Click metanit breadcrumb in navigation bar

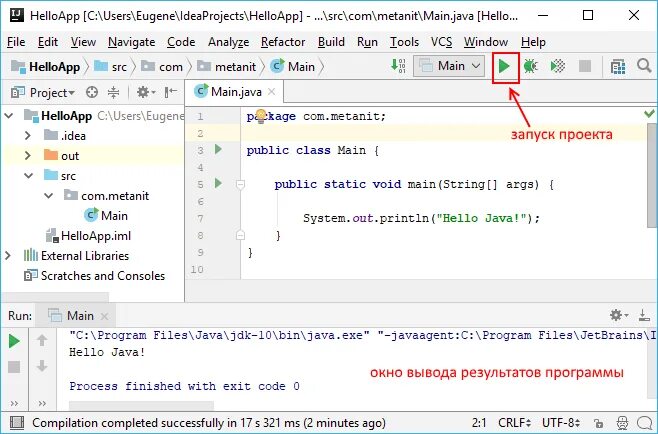(226, 66)
